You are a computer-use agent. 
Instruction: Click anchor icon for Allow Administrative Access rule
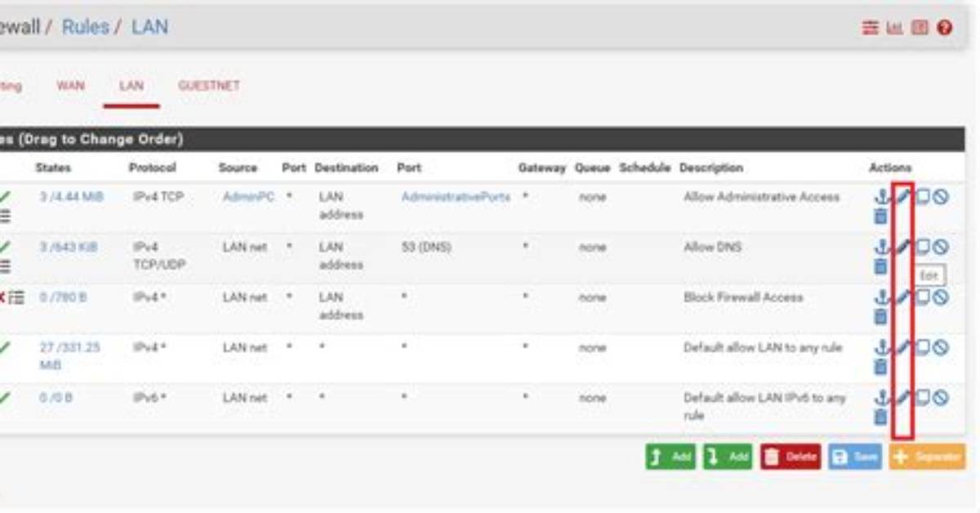881,197
